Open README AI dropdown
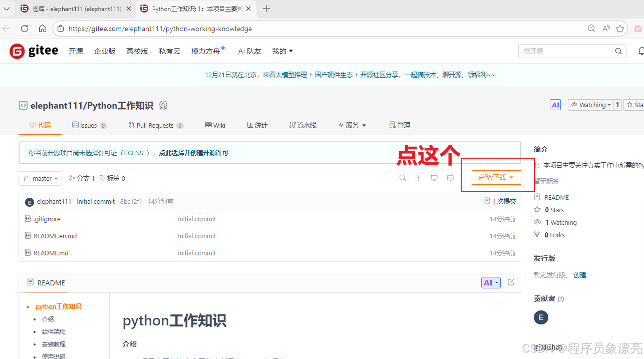Screen dimensions: 644x359 click(491, 283)
